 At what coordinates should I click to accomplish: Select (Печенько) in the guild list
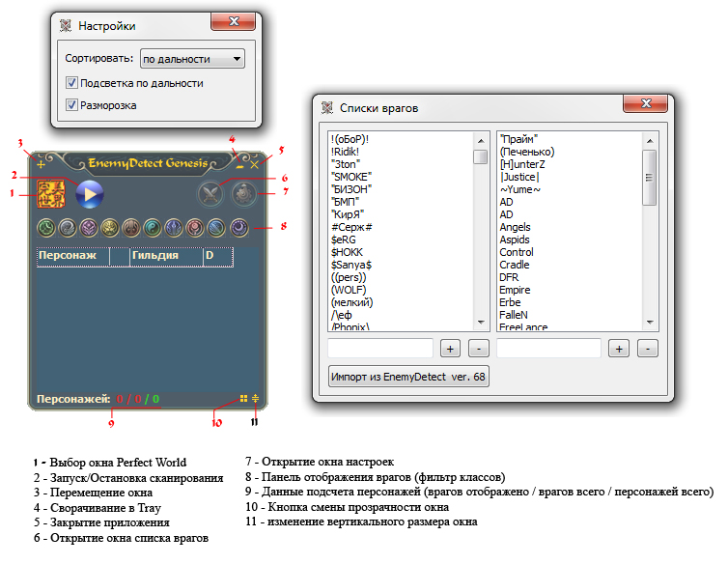tap(527, 152)
